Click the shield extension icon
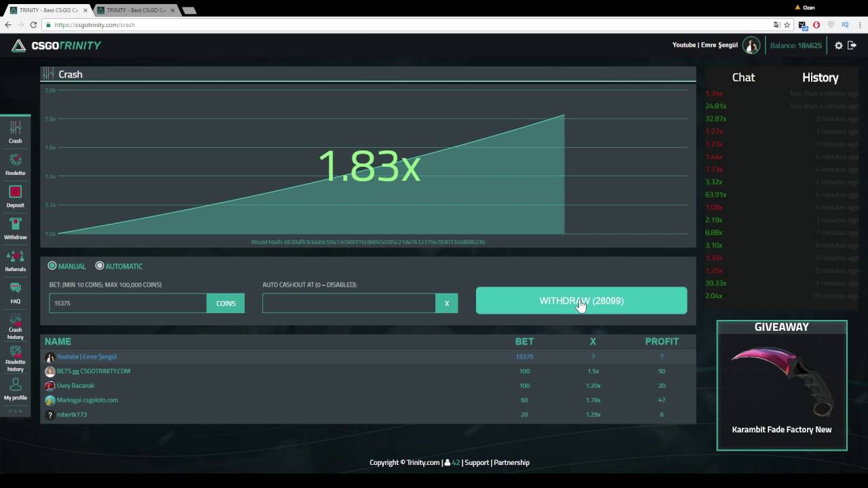This screenshot has width=868, height=488. 831,24
